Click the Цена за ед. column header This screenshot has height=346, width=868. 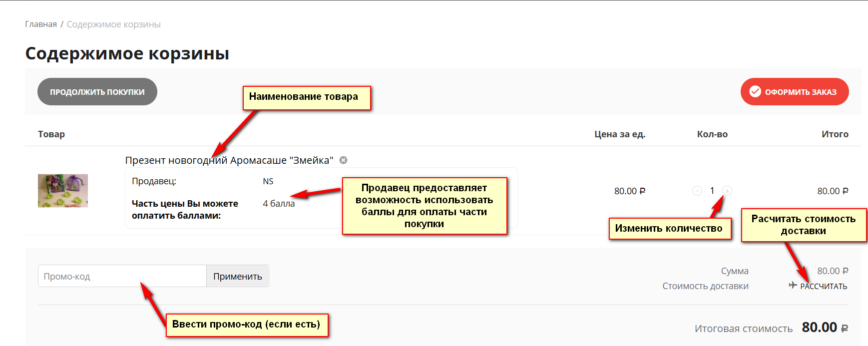pyautogui.click(x=620, y=134)
